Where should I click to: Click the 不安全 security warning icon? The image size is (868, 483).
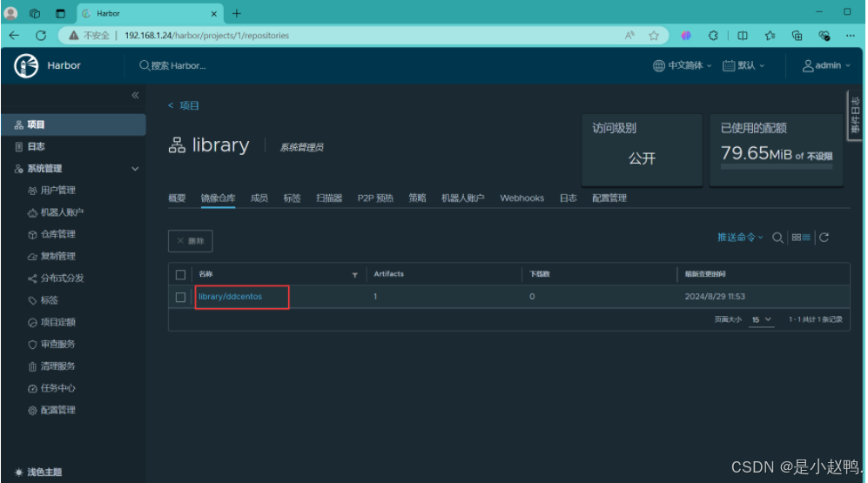click(x=74, y=36)
